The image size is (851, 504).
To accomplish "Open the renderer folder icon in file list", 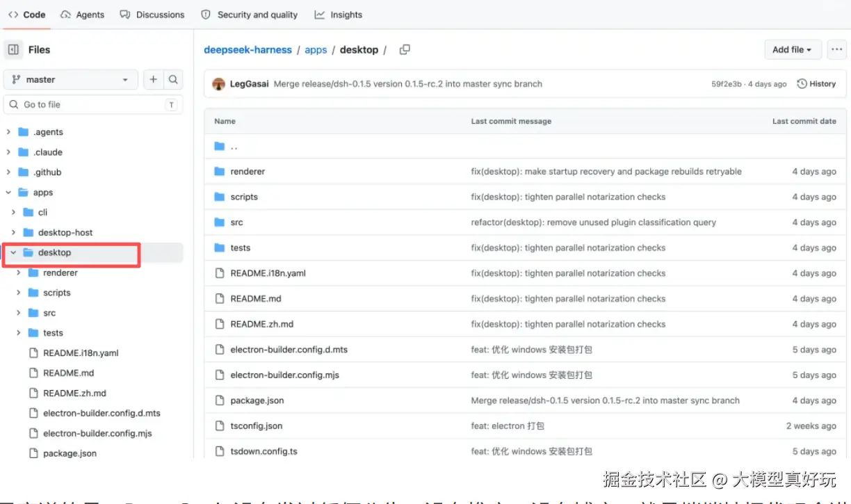I will 220,172.
